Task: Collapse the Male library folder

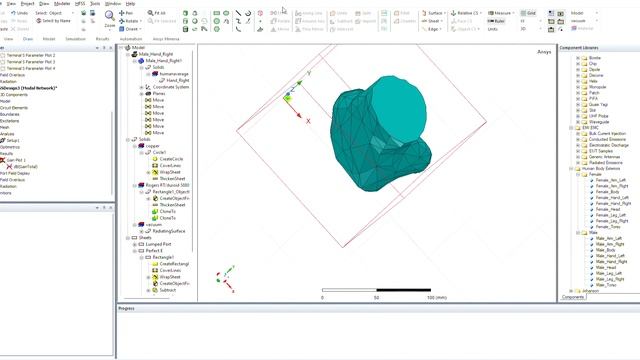Action: point(578,233)
